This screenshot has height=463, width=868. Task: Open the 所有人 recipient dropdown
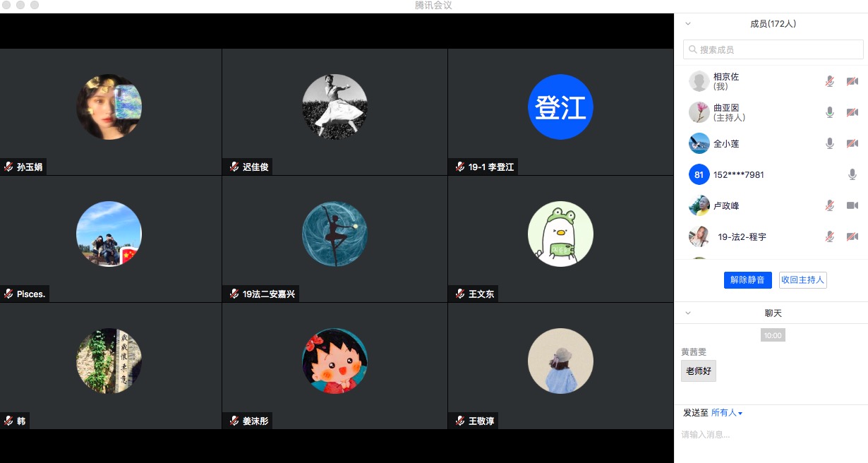pyautogui.click(x=727, y=413)
